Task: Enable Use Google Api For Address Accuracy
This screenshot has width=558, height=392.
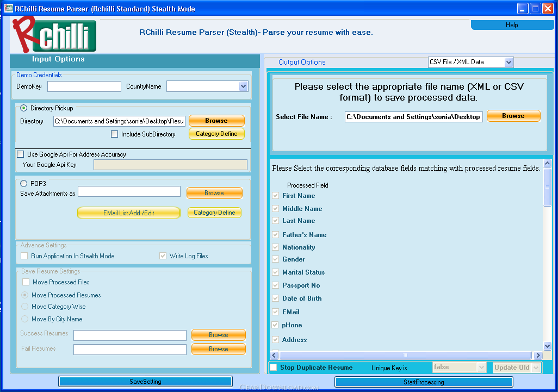Action: pyautogui.click(x=21, y=154)
